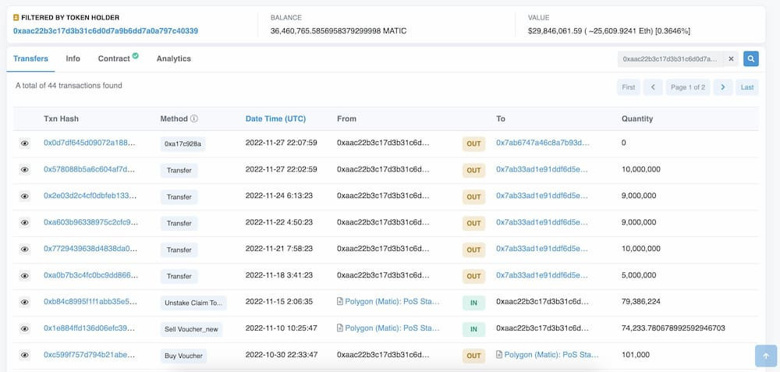The image size is (780, 372).
Task: Switch to the Transfers tab
Action: click(x=31, y=59)
